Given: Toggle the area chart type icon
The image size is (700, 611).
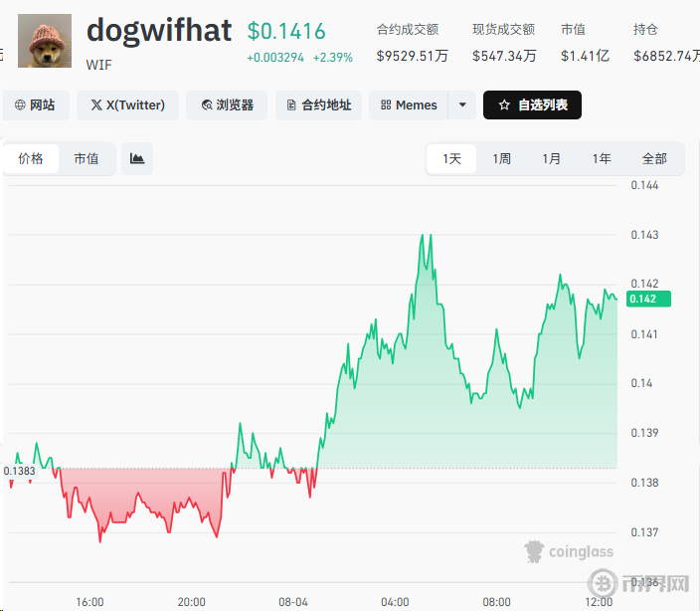Looking at the screenshot, I should click(x=137, y=158).
